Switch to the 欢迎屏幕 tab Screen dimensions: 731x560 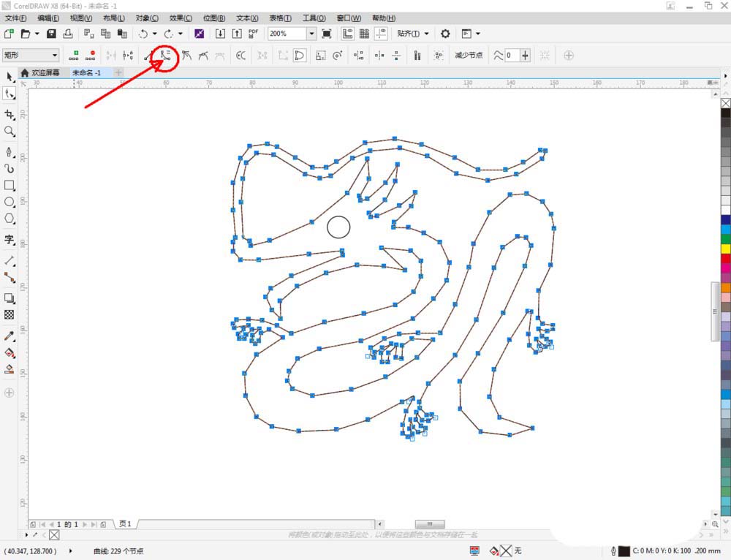[x=40, y=72]
